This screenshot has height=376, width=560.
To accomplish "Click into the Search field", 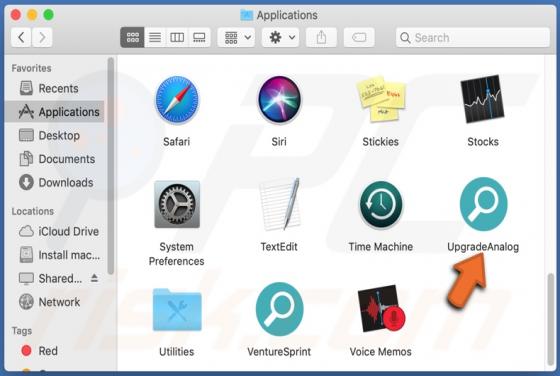I will (x=473, y=37).
